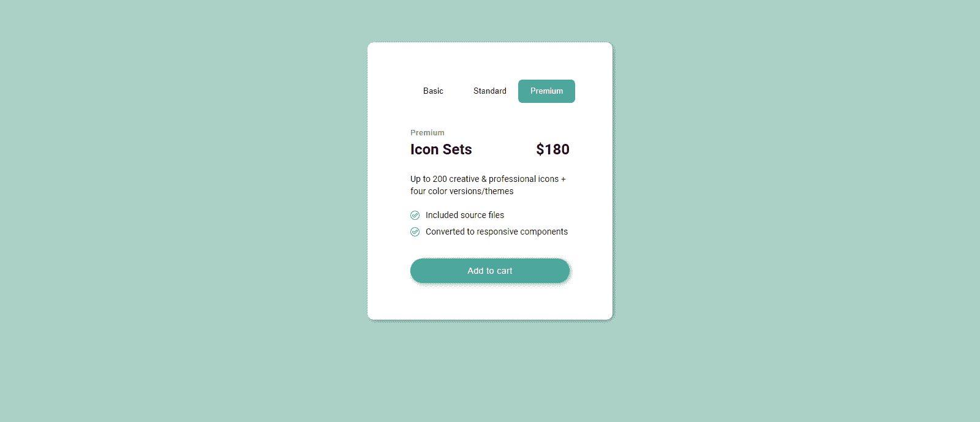Image resolution: width=980 pixels, height=422 pixels.
Task: Click the small gray Premium label above heading
Action: (427, 132)
